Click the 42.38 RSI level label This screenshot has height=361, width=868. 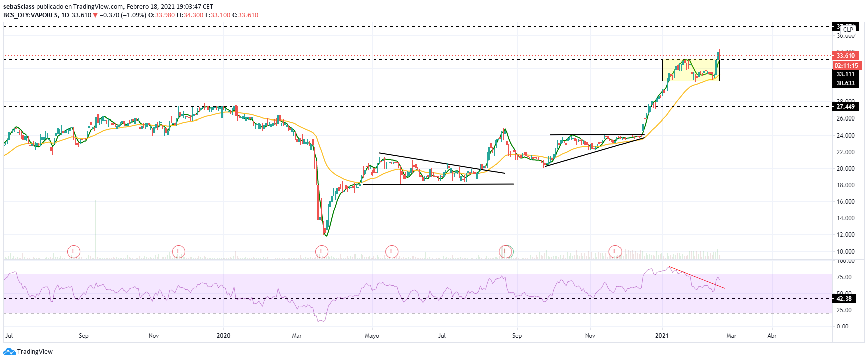[844, 298]
